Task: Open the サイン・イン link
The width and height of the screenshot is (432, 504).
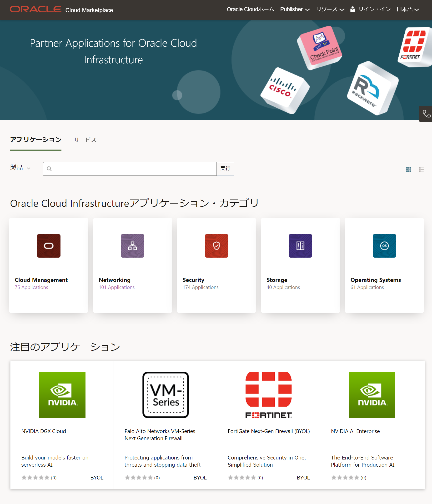Action: [x=374, y=9]
